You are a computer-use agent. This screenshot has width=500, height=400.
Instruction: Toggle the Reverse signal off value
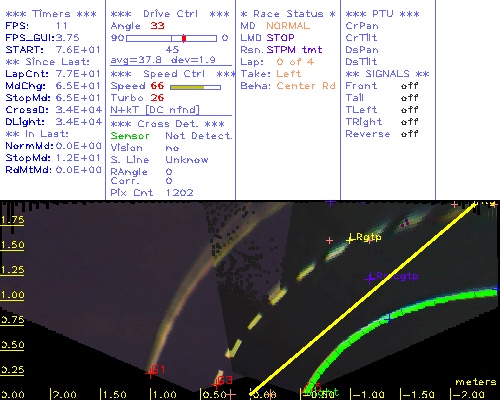[409, 134]
